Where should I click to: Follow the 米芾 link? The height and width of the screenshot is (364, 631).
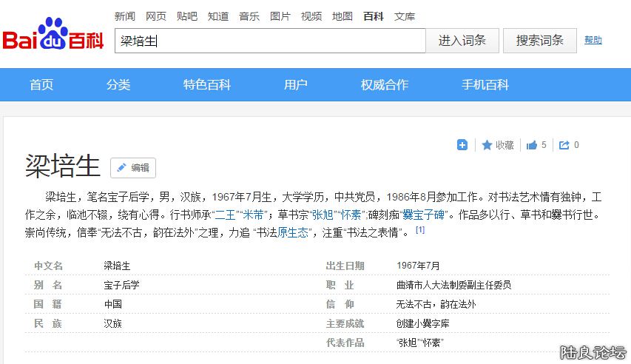[x=253, y=215]
